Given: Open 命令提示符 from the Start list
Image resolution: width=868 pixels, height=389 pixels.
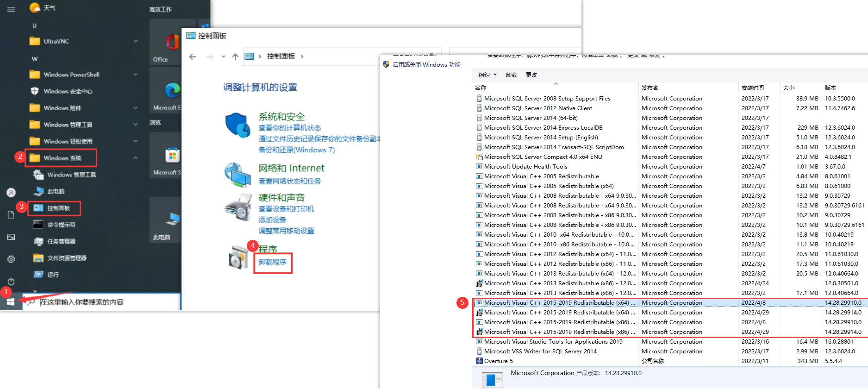Looking at the screenshot, I should [x=61, y=225].
